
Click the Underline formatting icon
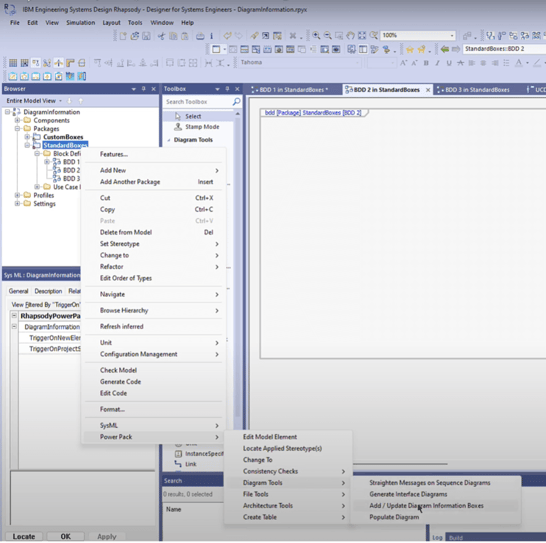point(449,63)
